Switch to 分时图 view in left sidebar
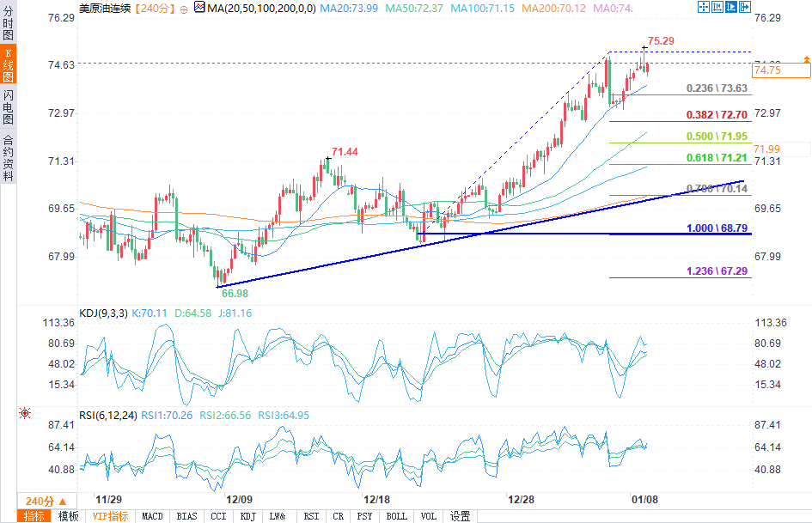 (8, 27)
